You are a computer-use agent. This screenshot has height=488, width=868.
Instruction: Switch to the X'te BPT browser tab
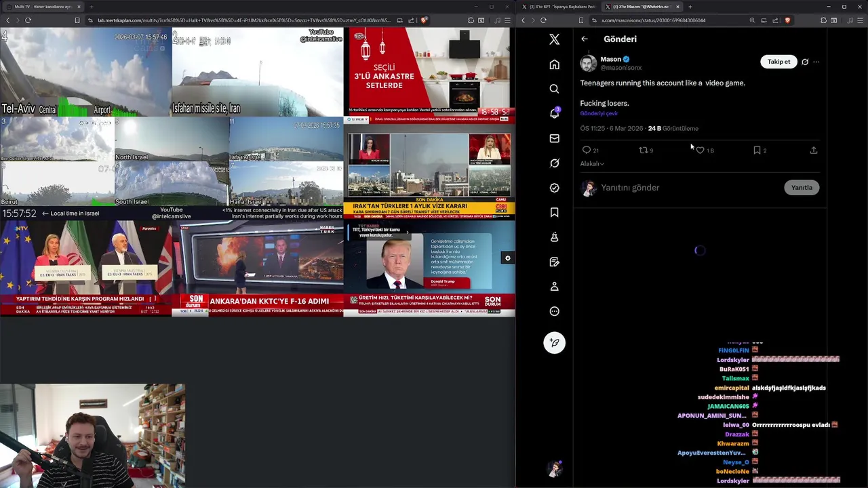point(559,7)
